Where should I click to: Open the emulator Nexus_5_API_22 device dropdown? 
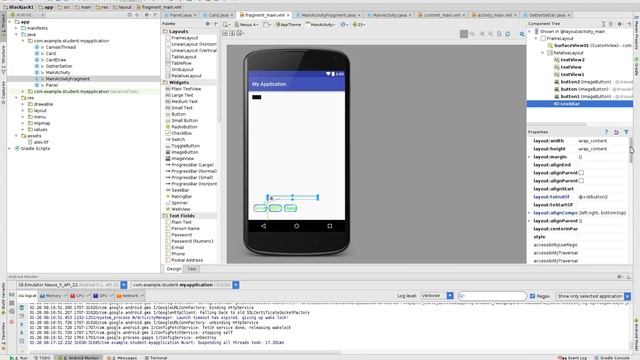coord(72,285)
